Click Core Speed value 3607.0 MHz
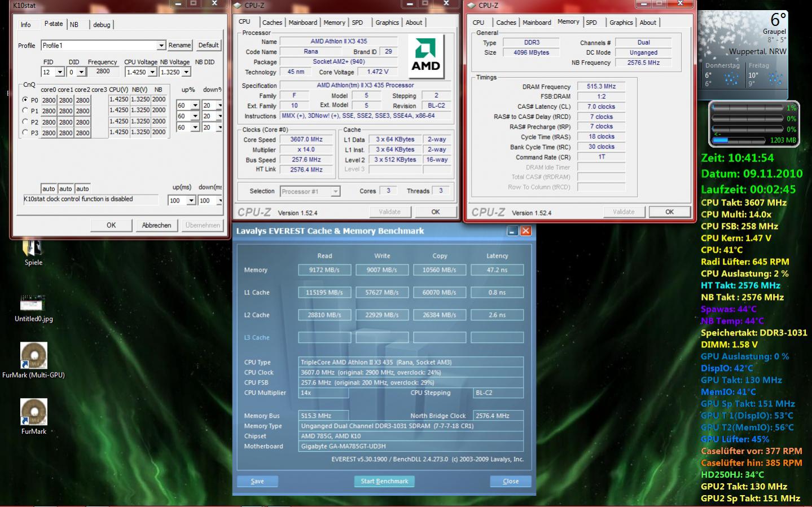This screenshot has height=507, width=812. click(306, 139)
